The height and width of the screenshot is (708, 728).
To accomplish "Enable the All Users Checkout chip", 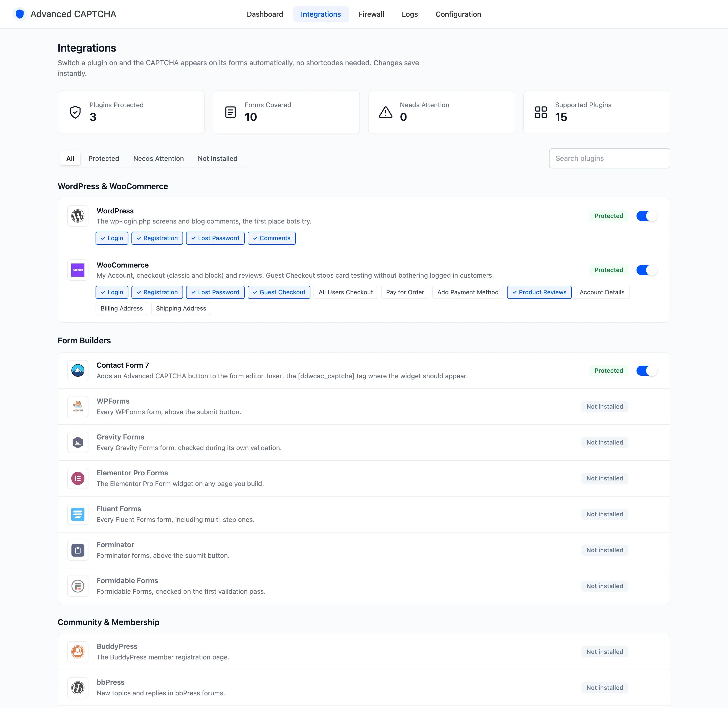I will click(346, 292).
